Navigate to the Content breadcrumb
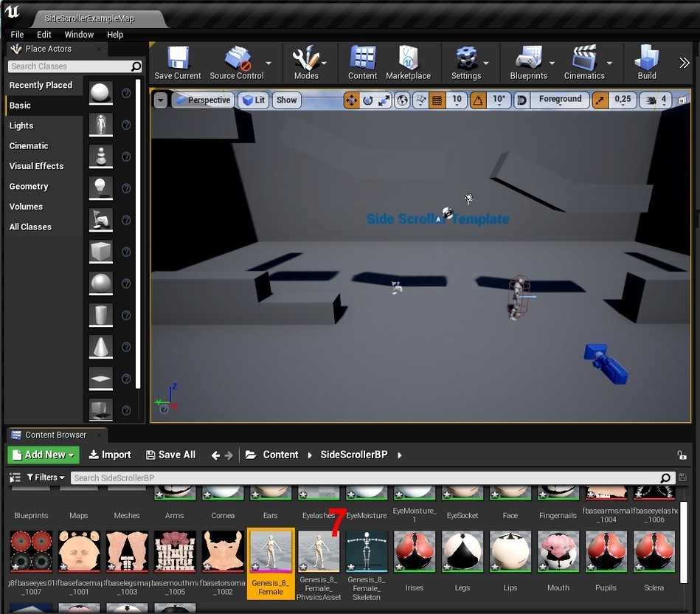 280,455
